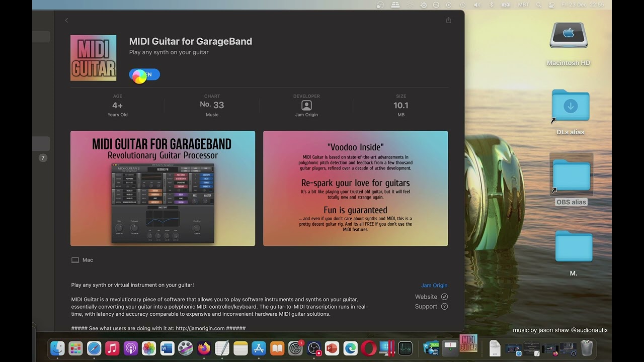
Task: Click the size 10.1 MB info
Action: click(400, 105)
